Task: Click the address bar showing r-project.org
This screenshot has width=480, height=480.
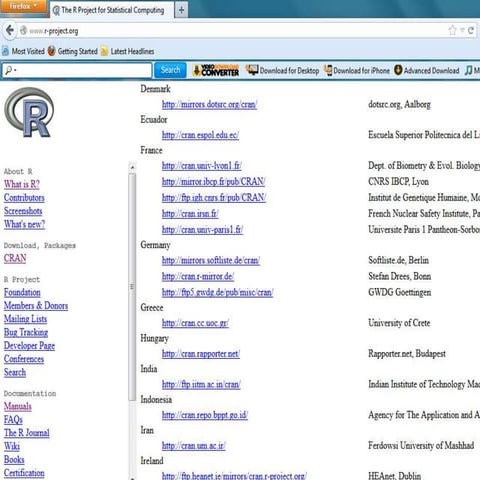Action: point(233,31)
